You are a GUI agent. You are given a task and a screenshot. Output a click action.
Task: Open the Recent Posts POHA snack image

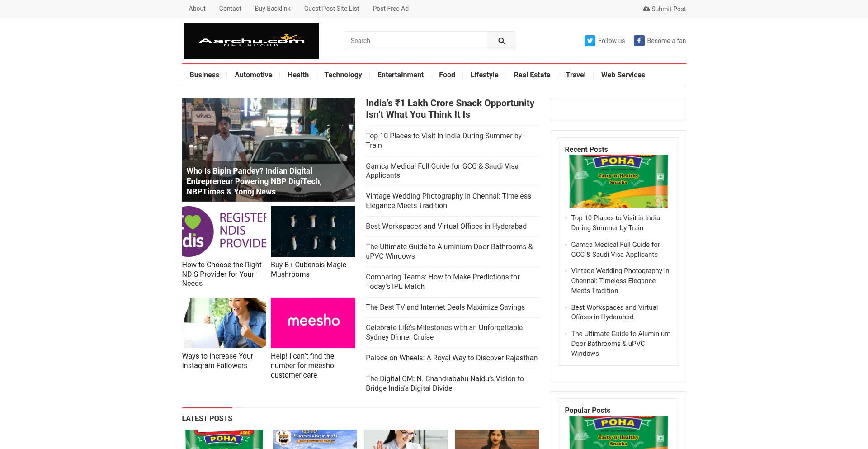618,181
